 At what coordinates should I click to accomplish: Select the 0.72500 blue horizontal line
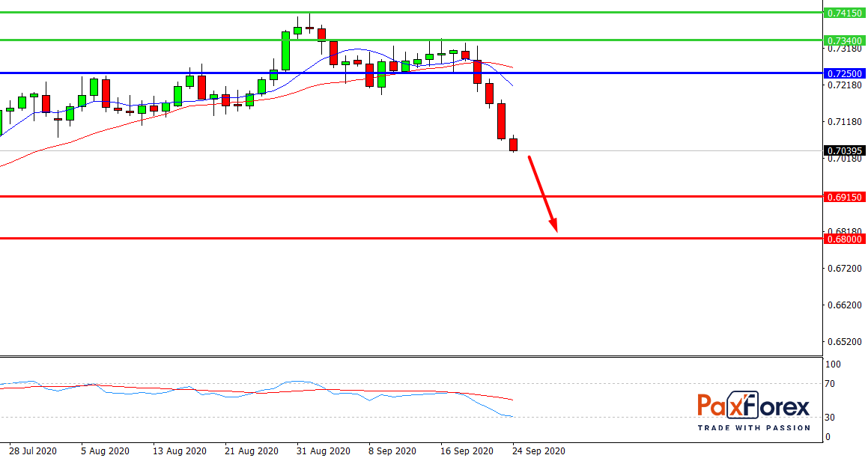410,73
